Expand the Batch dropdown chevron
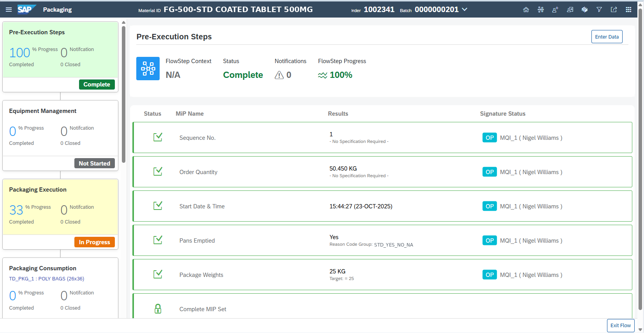Screen dimensions: 644x333 (465, 10)
